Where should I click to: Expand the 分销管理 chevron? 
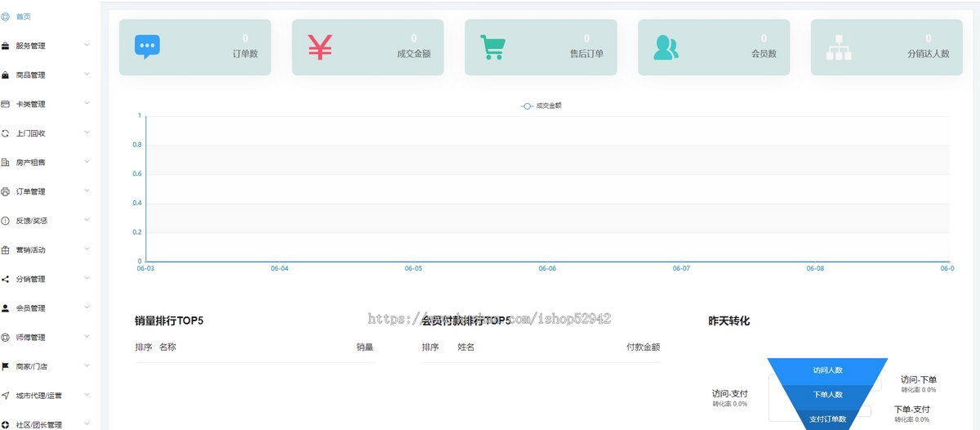click(87, 278)
